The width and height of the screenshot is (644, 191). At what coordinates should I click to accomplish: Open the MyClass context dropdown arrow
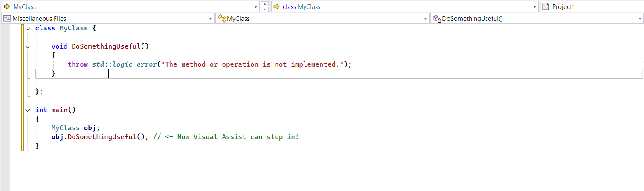pos(256,7)
